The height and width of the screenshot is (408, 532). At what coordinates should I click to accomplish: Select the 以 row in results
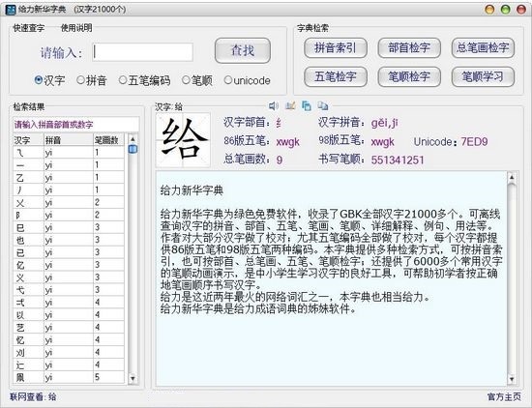coord(69,315)
